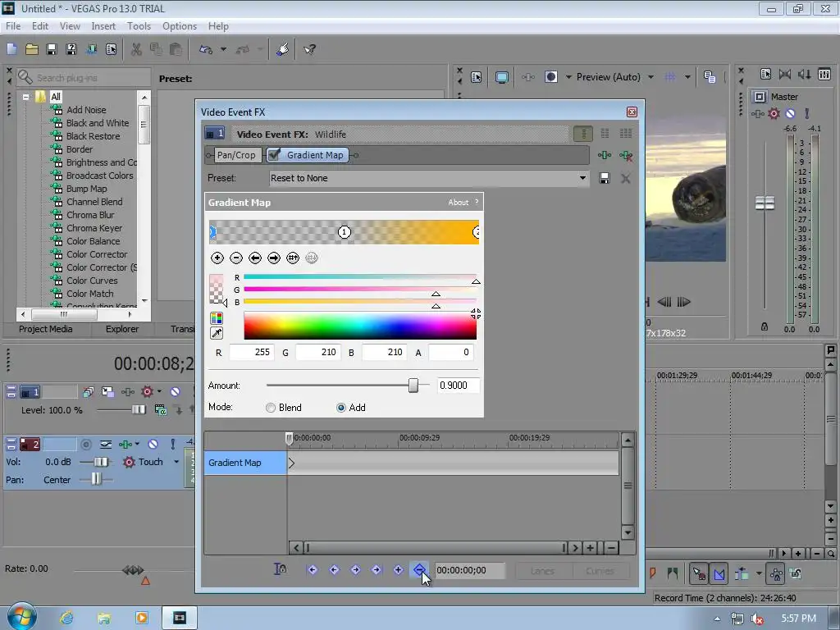Remove gradient control point with minus icon

(x=236, y=258)
